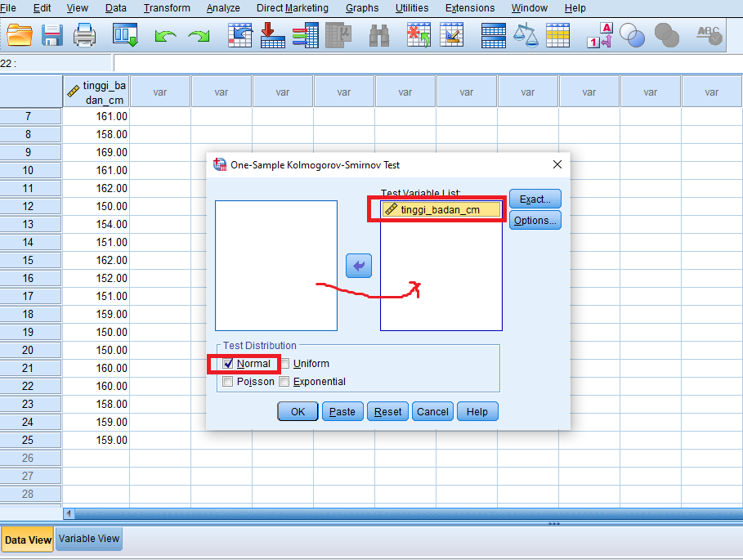The image size is (743, 560).
Task: Open the Analyze menu
Action: (223, 8)
